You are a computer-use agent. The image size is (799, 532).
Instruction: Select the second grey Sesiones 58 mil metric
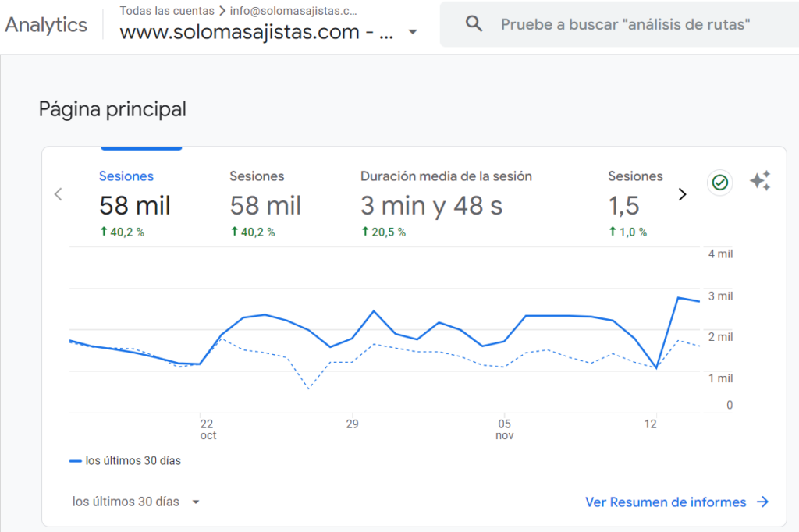tap(265, 205)
